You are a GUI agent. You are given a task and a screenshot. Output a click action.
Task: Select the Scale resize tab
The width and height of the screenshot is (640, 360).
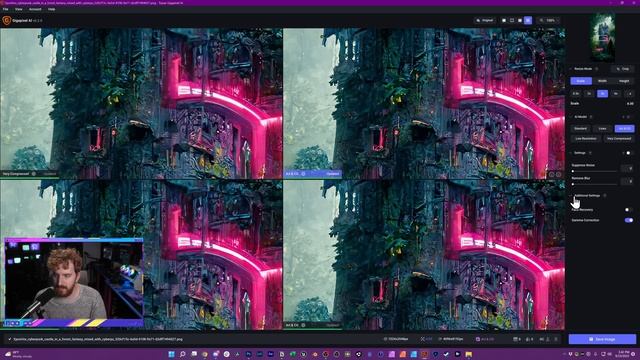(581, 81)
